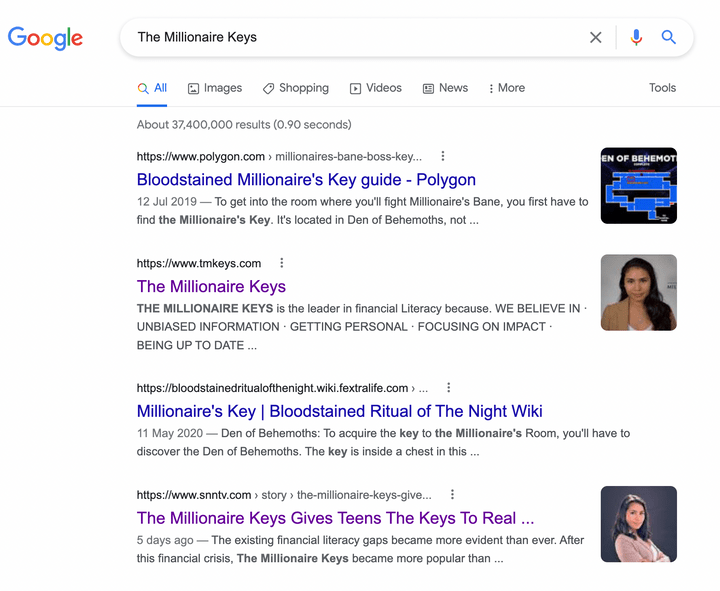Click the 'About 37,400,000 results' text
The image size is (720, 591).
point(244,124)
